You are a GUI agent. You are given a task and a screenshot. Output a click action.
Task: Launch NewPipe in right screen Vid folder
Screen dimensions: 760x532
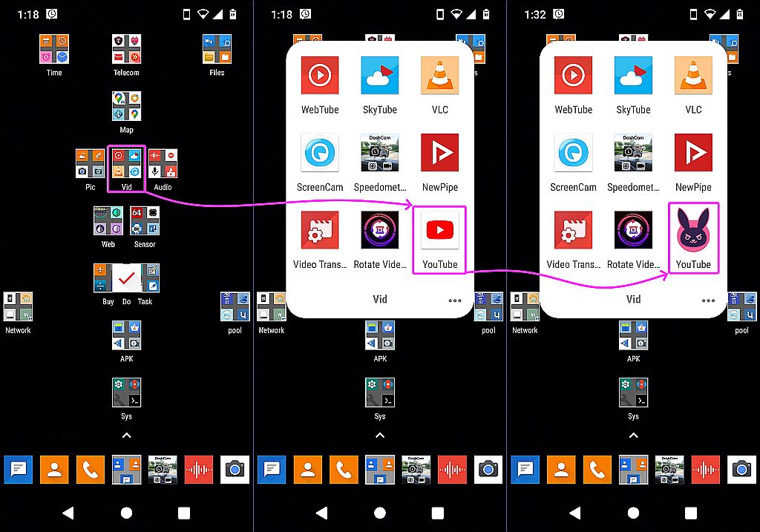[x=693, y=153]
